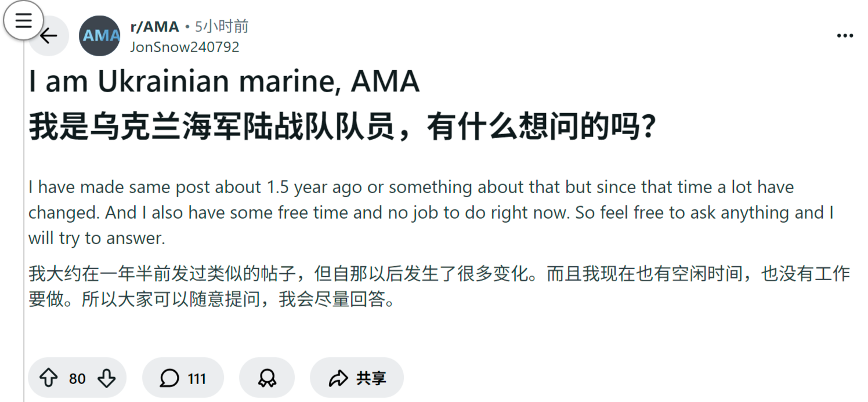This screenshot has width=868, height=402.
Task: Downvote the Ukrainian marine post
Action: pyautogui.click(x=106, y=379)
